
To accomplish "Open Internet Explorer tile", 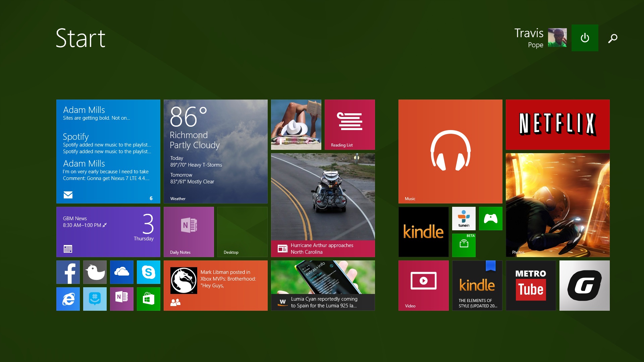I will click(68, 299).
